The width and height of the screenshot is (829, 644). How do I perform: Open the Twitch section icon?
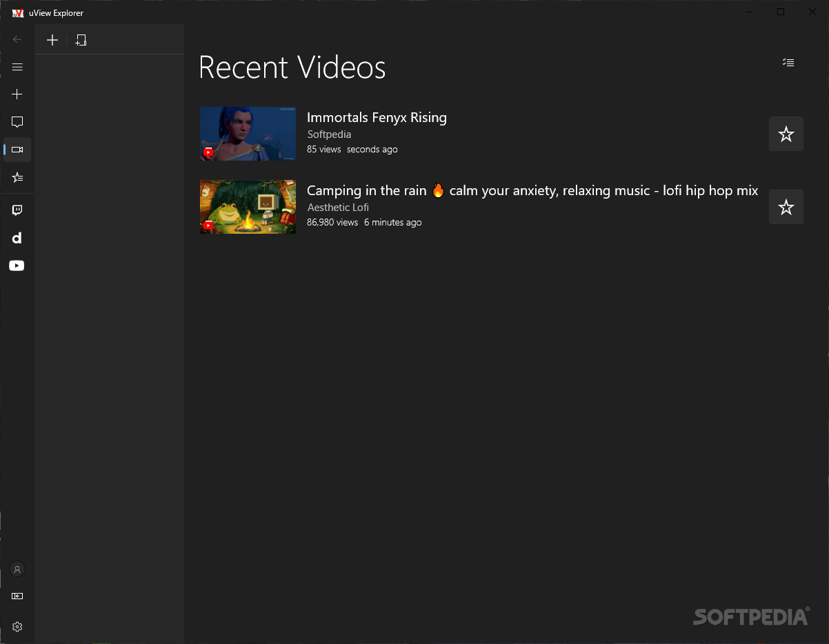click(17, 210)
